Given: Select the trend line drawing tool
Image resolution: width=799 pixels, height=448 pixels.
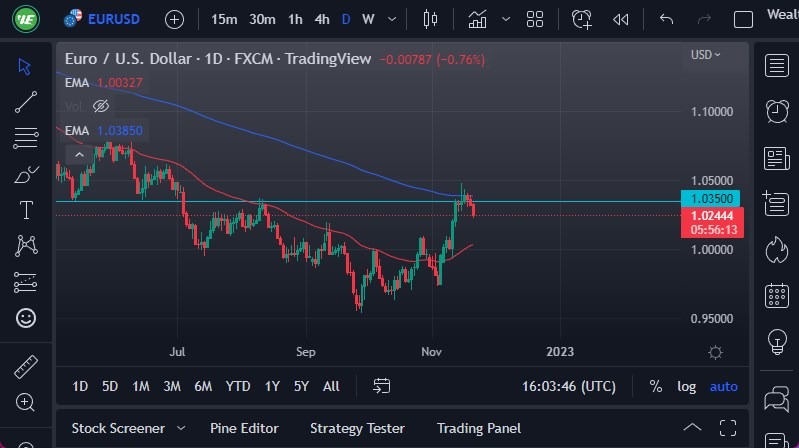Looking at the screenshot, I should pos(26,101).
